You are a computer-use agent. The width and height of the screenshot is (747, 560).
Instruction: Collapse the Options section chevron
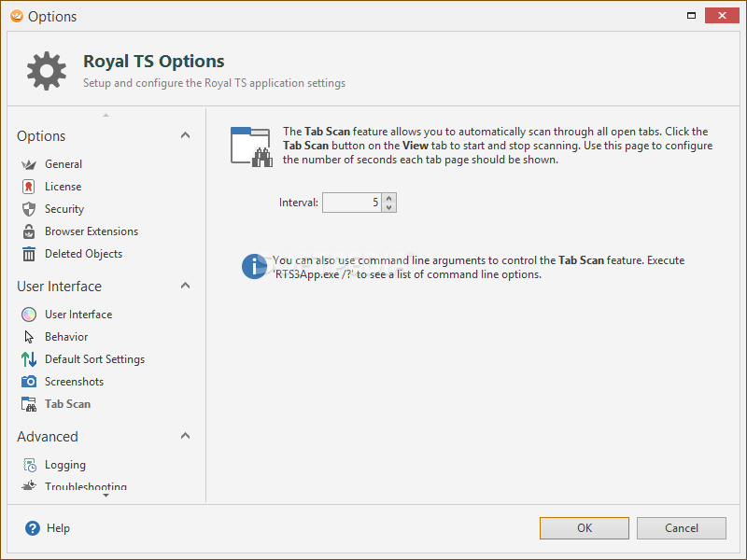[185, 135]
